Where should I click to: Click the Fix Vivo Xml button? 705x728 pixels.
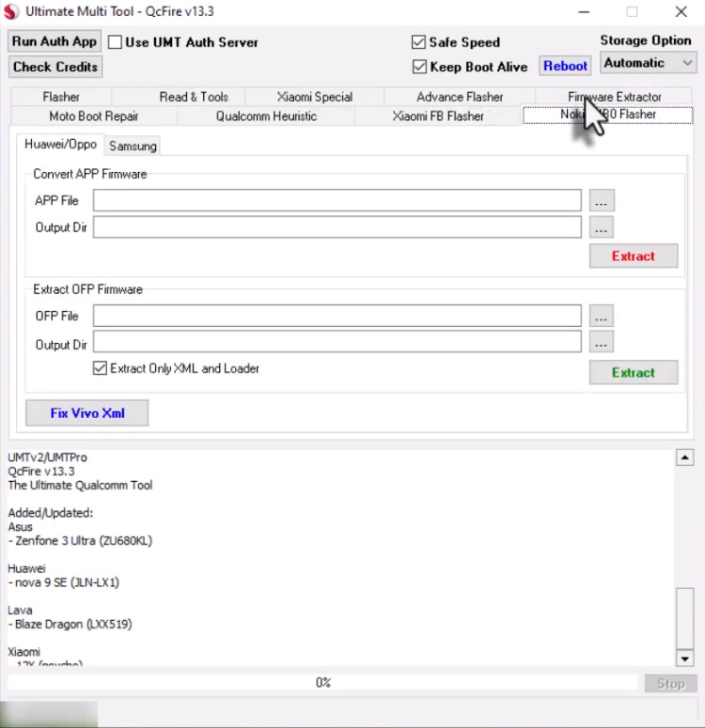pyautogui.click(x=86, y=412)
